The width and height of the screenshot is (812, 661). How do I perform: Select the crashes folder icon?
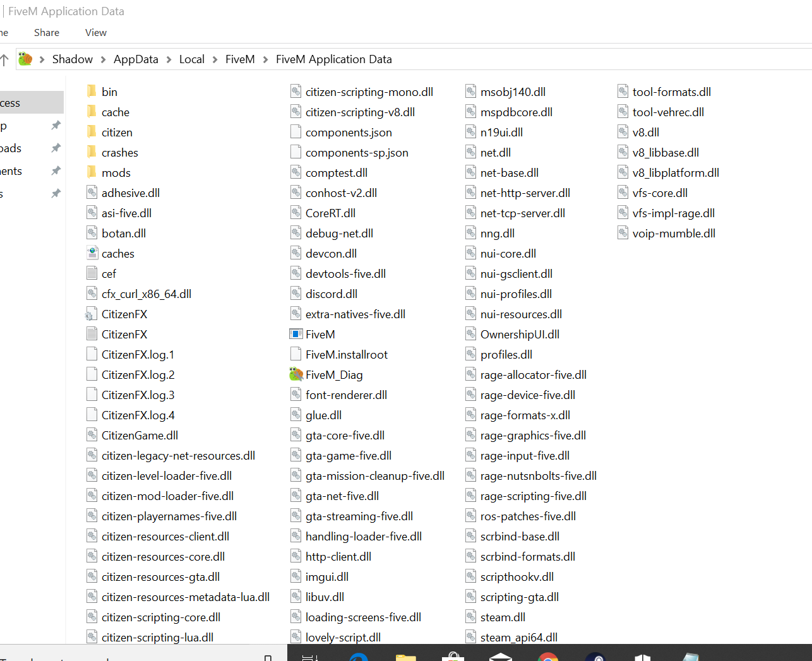(x=92, y=152)
